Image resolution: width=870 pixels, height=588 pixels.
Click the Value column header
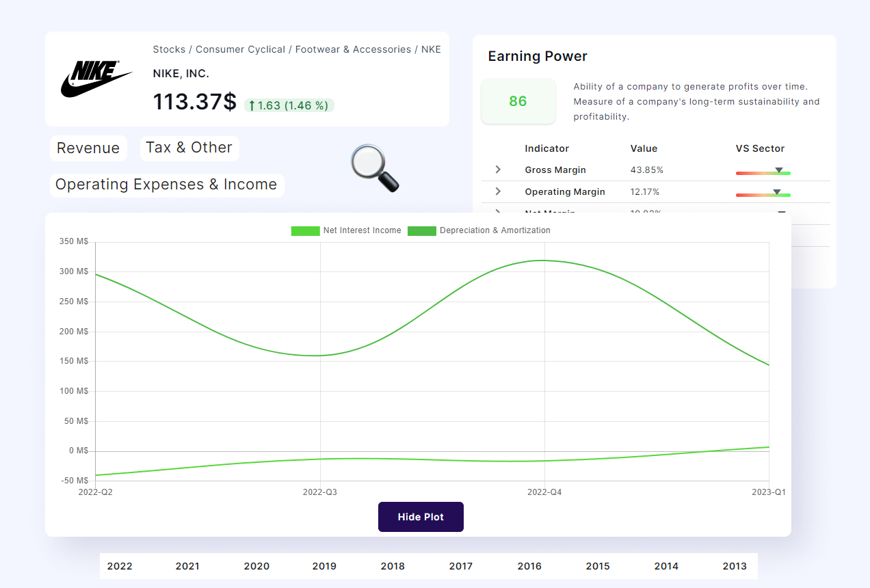pyautogui.click(x=644, y=148)
